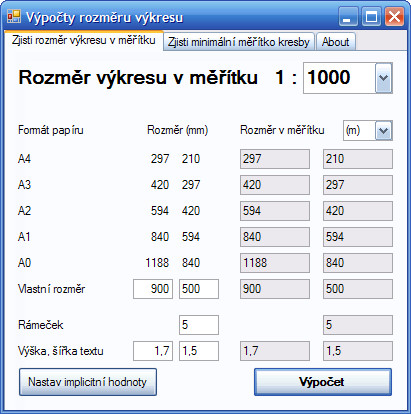Open the scale 1:1000 dropdown arrow

click(x=384, y=78)
